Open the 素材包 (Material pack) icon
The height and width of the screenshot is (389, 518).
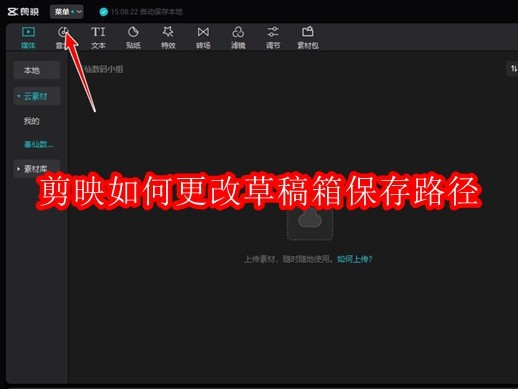[308, 32]
